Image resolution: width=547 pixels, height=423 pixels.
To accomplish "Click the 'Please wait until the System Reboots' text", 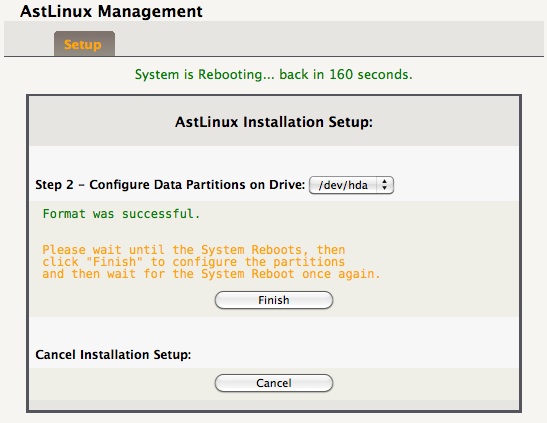I will pyautogui.click(x=211, y=262).
